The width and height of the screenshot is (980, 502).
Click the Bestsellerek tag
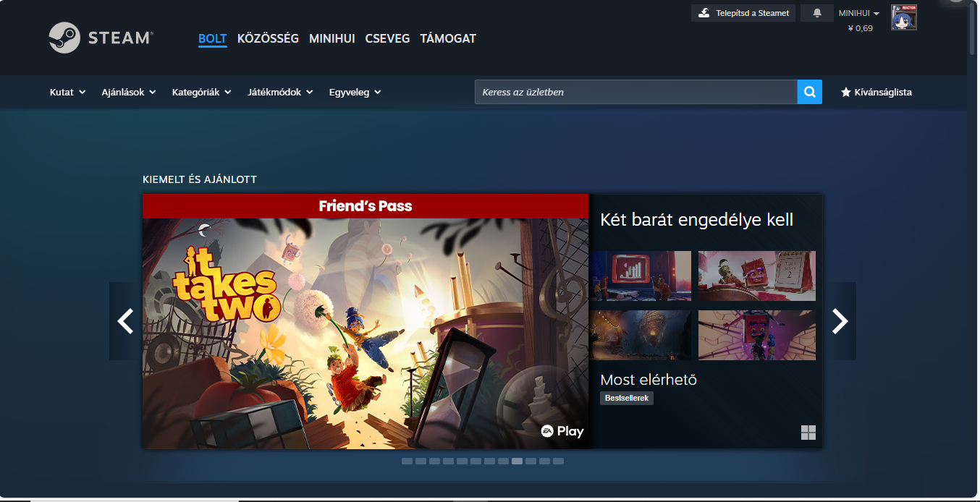tap(627, 398)
